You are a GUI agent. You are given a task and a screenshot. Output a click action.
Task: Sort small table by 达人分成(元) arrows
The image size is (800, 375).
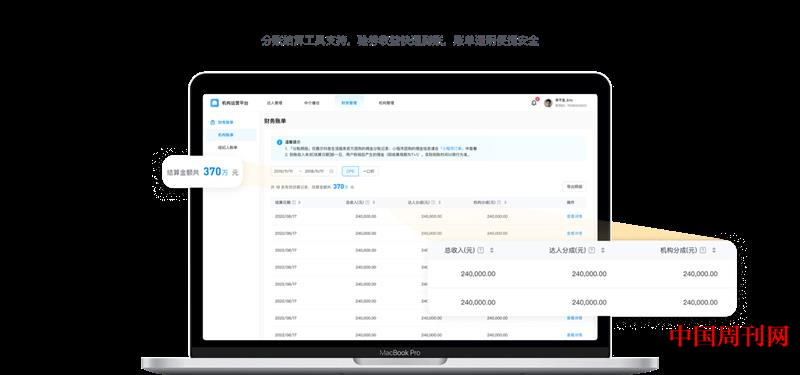pos(439,203)
